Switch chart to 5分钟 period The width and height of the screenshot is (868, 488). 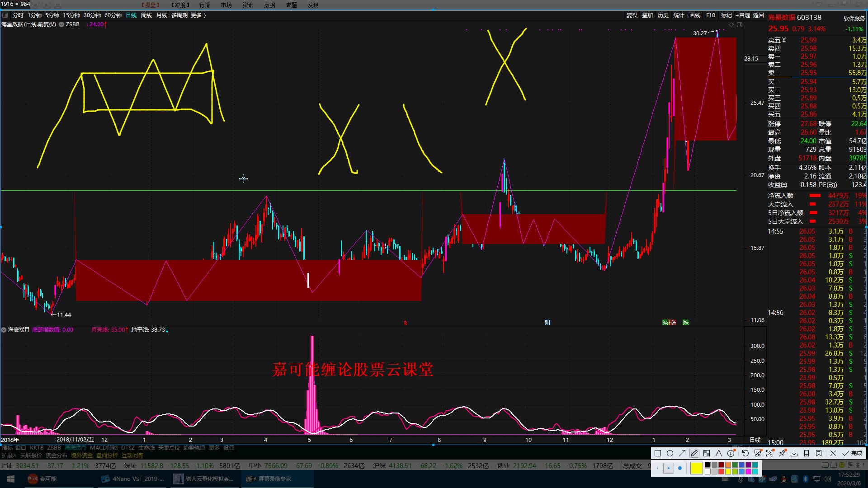pos(52,15)
